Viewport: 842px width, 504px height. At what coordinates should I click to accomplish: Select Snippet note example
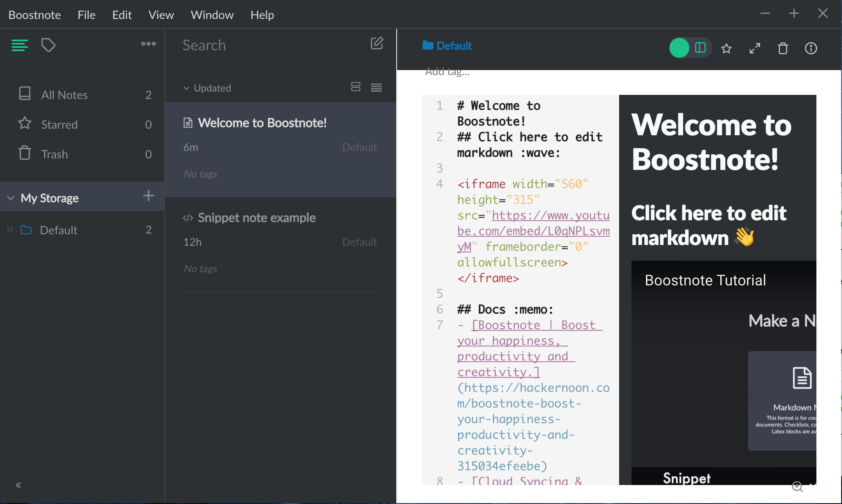256,218
